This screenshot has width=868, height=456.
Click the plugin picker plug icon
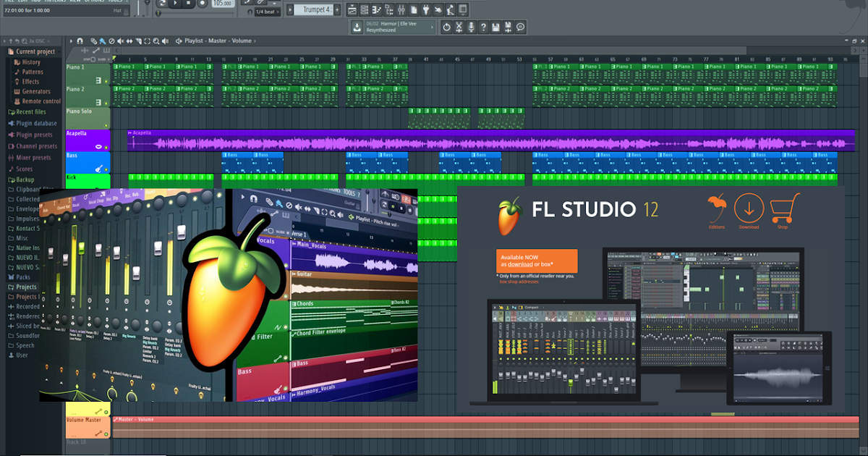tap(425, 9)
